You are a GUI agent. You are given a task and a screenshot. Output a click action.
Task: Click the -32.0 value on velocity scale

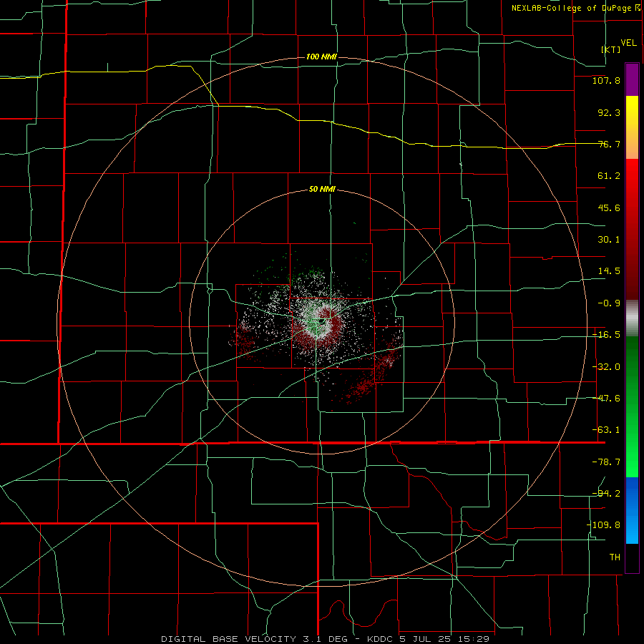click(x=606, y=367)
